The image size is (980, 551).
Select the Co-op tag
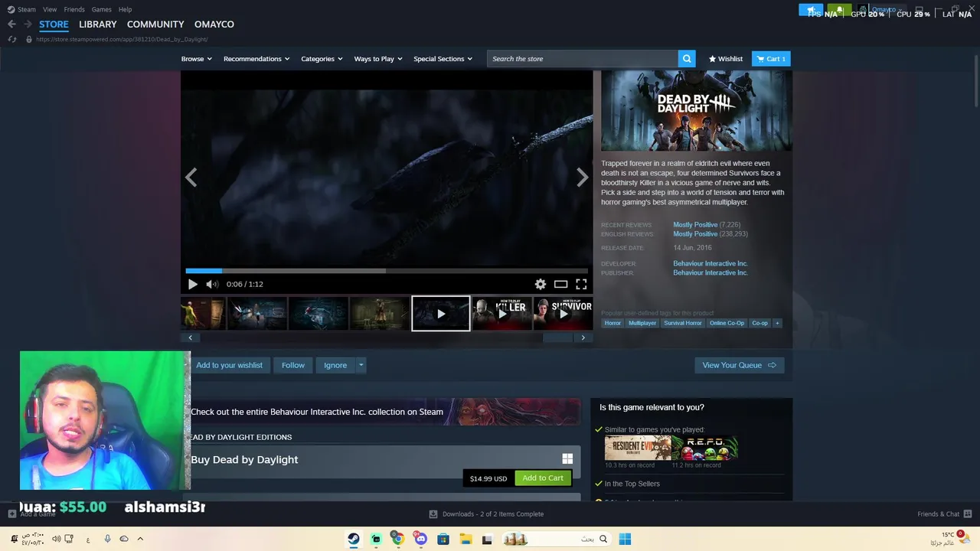759,323
